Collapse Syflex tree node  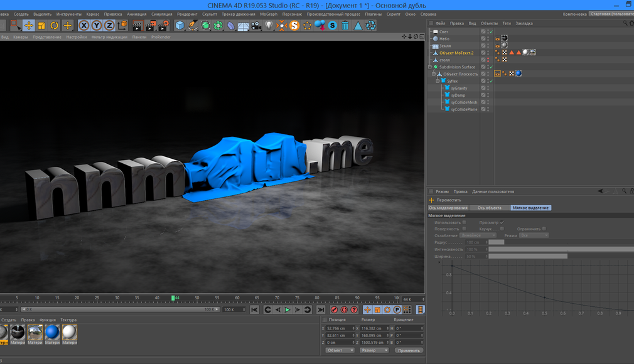point(437,81)
